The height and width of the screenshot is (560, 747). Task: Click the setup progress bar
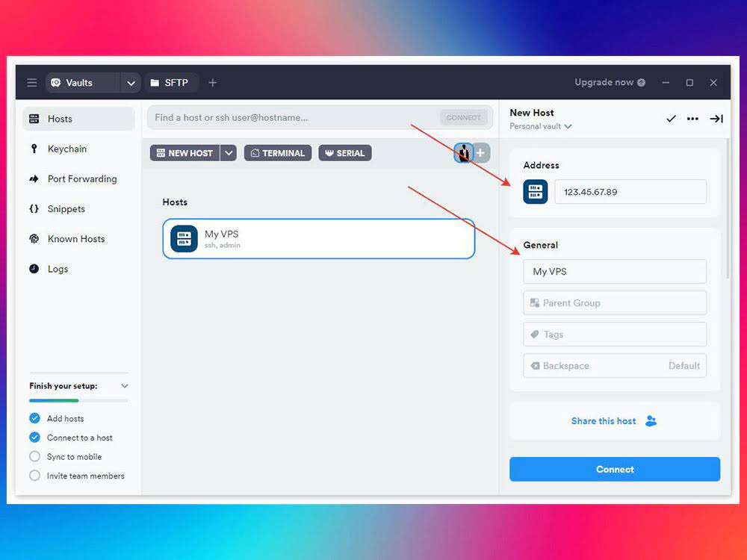point(78,400)
